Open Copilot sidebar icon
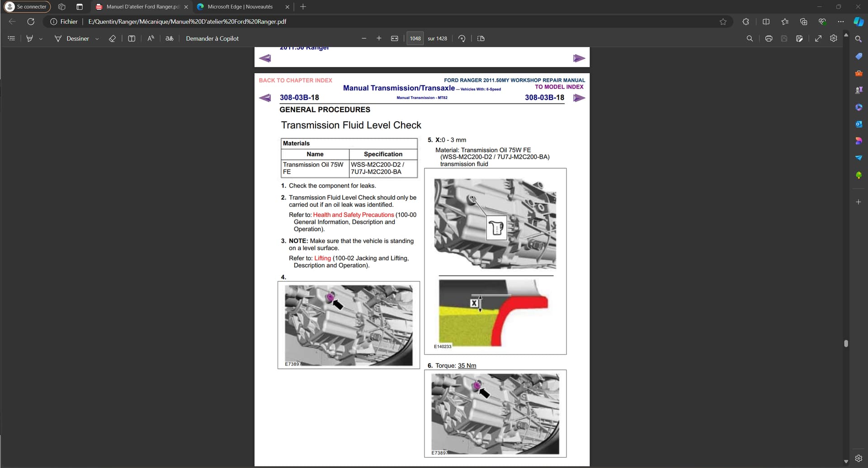 [859, 21]
